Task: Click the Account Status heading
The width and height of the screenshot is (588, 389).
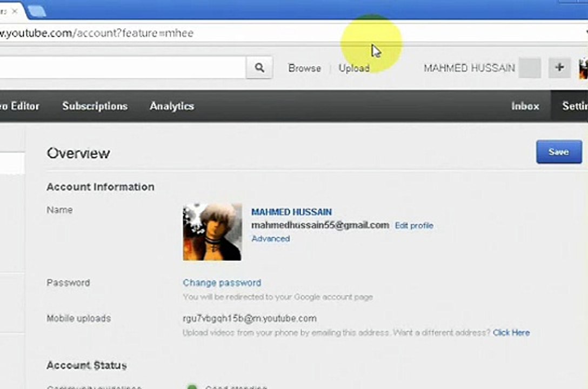Action: coord(86,365)
